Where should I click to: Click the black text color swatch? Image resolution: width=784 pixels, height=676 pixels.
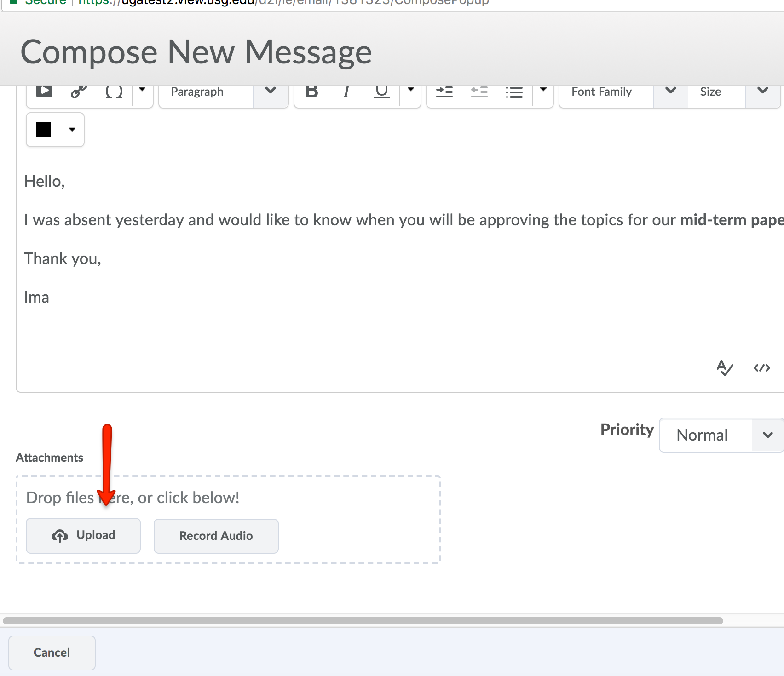44,130
